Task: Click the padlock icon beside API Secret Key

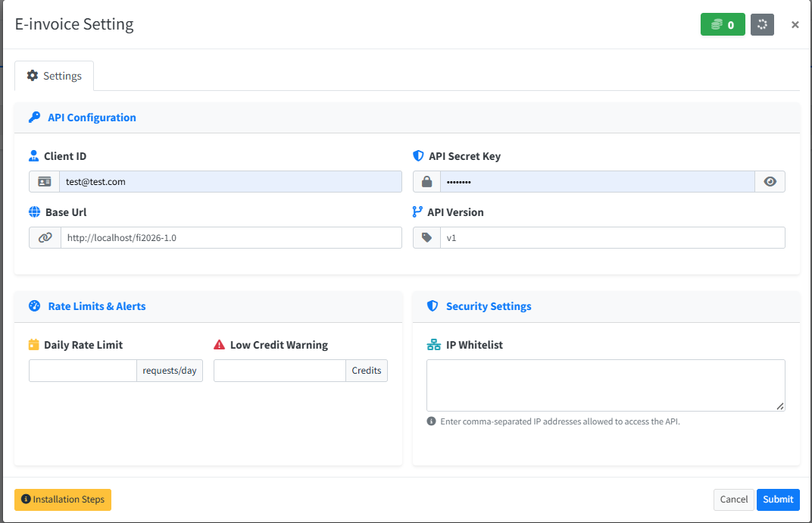Action: [x=426, y=182]
